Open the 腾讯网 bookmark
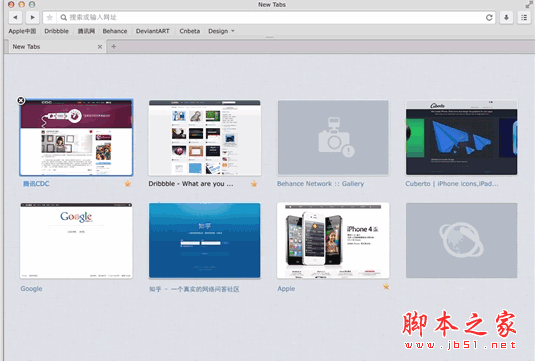 pos(86,31)
